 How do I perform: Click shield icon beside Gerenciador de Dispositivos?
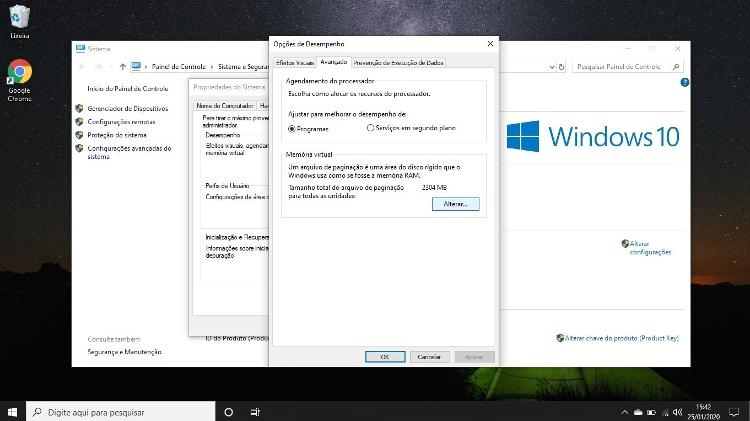tap(79, 109)
